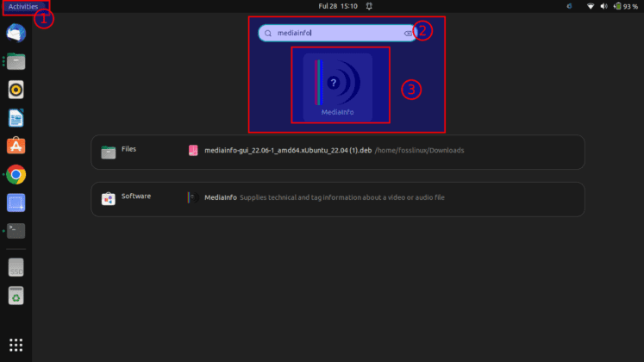Click into the mediainfo search field
The image size is (644, 362).
[336, 33]
